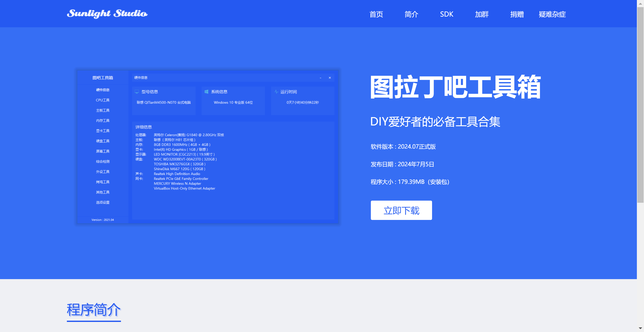This screenshot has height=332, width=644.
Task: Click 发布日期 : 2024年7月5日 text
Action: (x=402, y=164)
